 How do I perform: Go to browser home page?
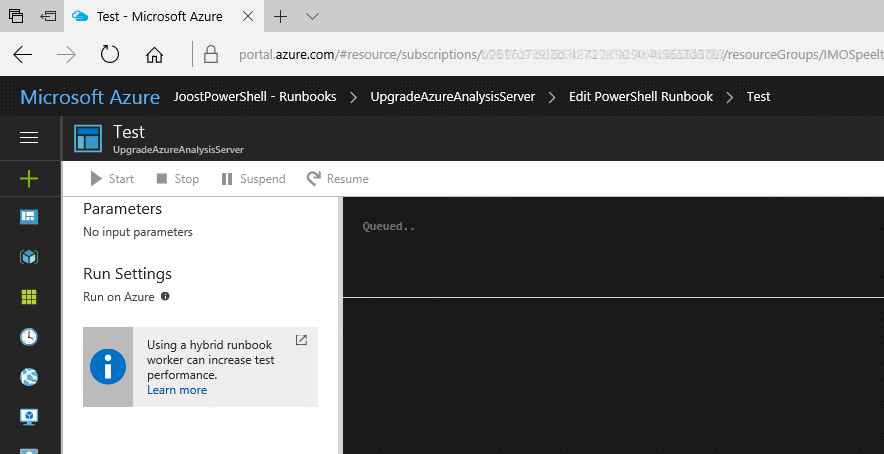(x=154, y=55)
